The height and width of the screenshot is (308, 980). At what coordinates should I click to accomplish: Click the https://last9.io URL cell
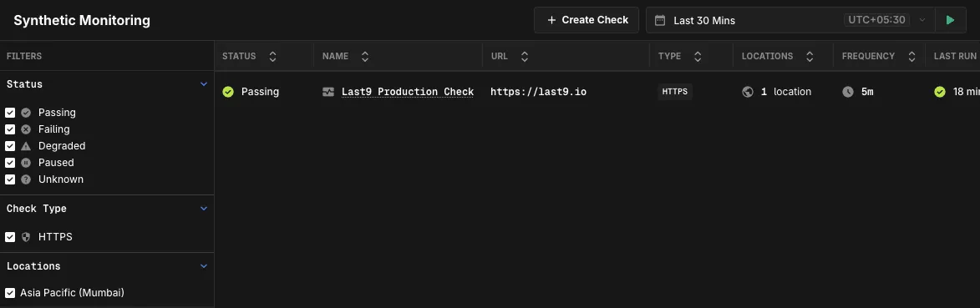click(538, 92)
